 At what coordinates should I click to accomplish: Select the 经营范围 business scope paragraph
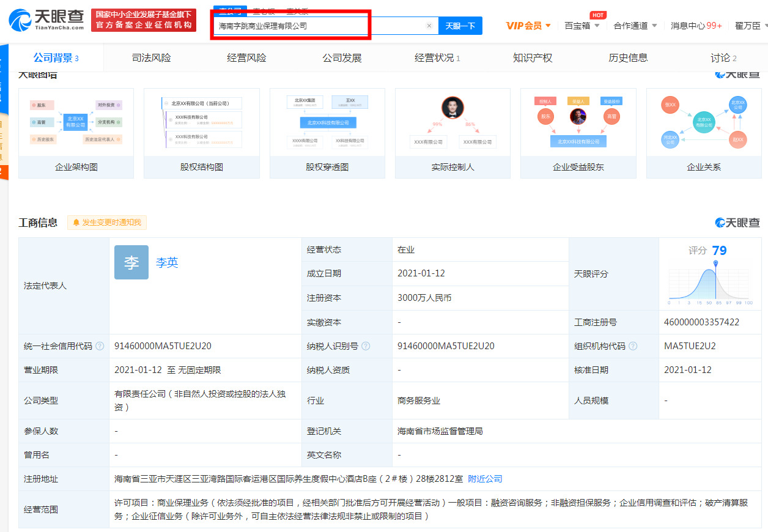coord(431,509)
